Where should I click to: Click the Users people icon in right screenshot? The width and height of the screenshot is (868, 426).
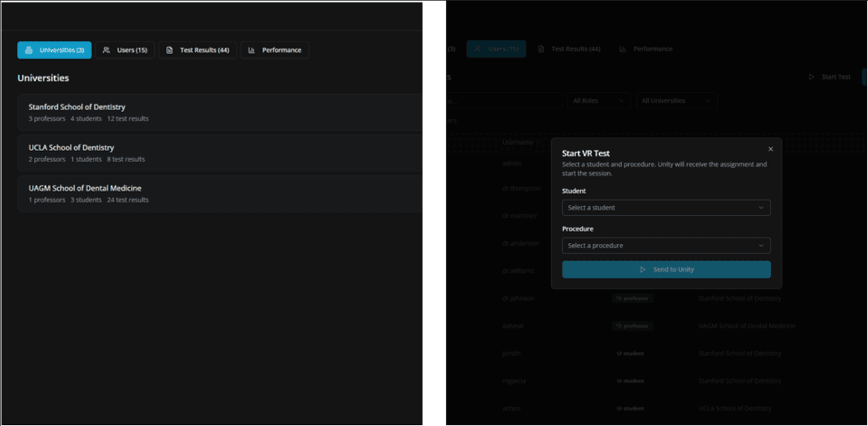click(x=478, y=49)
